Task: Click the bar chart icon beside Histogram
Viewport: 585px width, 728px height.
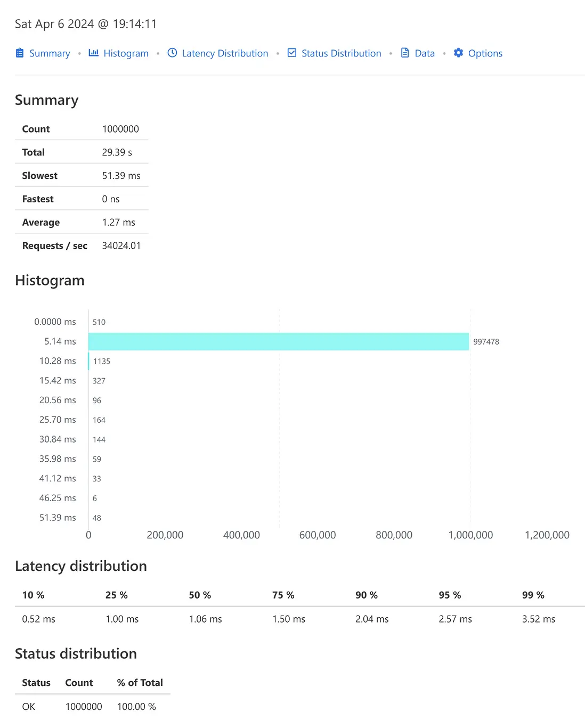Action: pos(94,53)
